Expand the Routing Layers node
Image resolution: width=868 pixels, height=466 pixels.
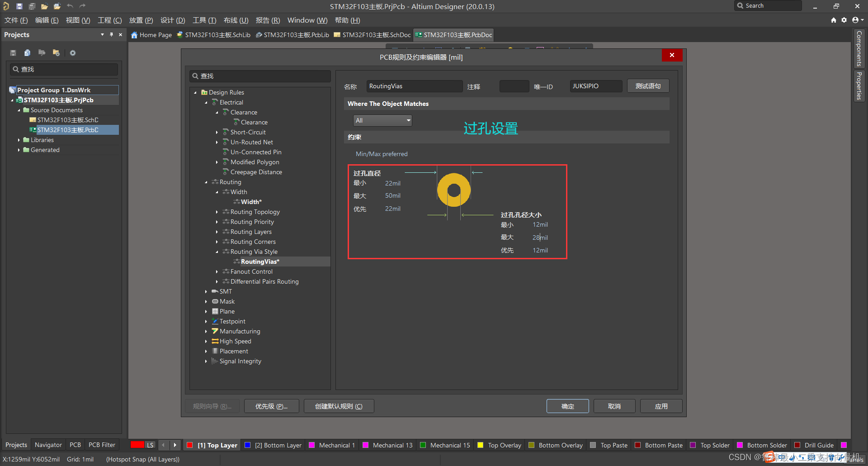(x=217, y=232)
